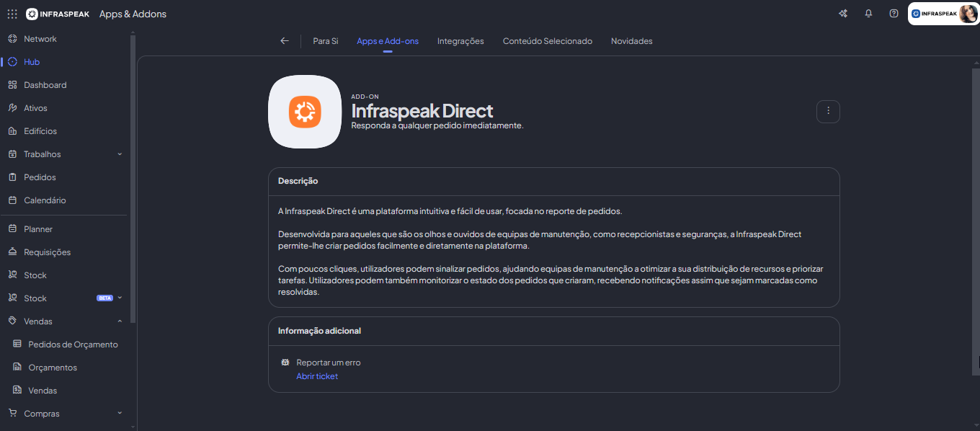
Task: Collapse the Vendas submenu chevron
Action: pos(120,321)
